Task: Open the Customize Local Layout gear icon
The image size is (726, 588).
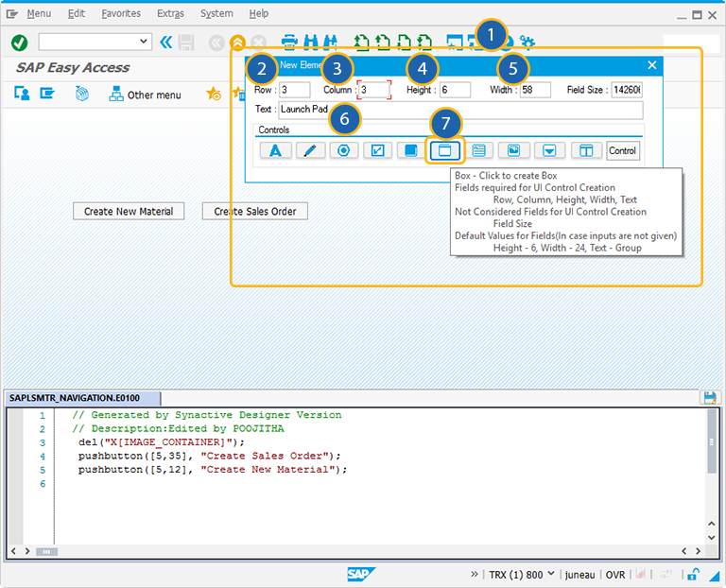Action: click(527, 43)
